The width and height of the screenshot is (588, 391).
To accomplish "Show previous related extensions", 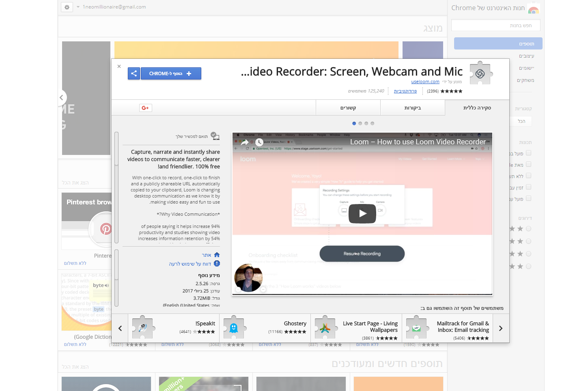I will [120, 328].
